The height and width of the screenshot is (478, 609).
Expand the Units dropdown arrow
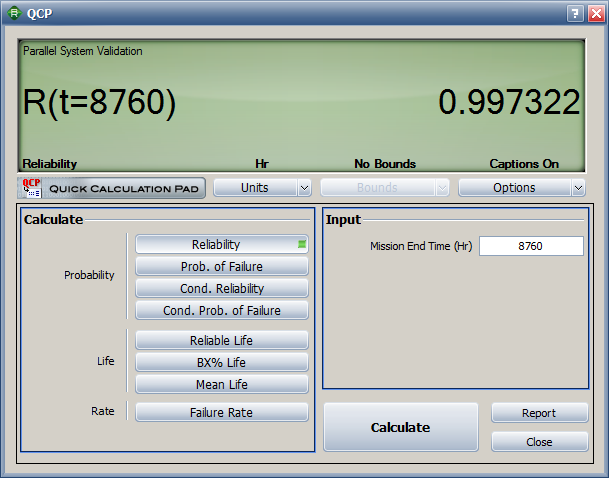click(x=304, y=188)
